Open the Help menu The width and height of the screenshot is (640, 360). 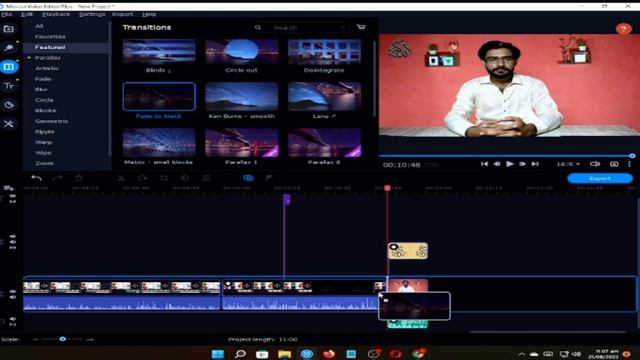click(149, 14)
